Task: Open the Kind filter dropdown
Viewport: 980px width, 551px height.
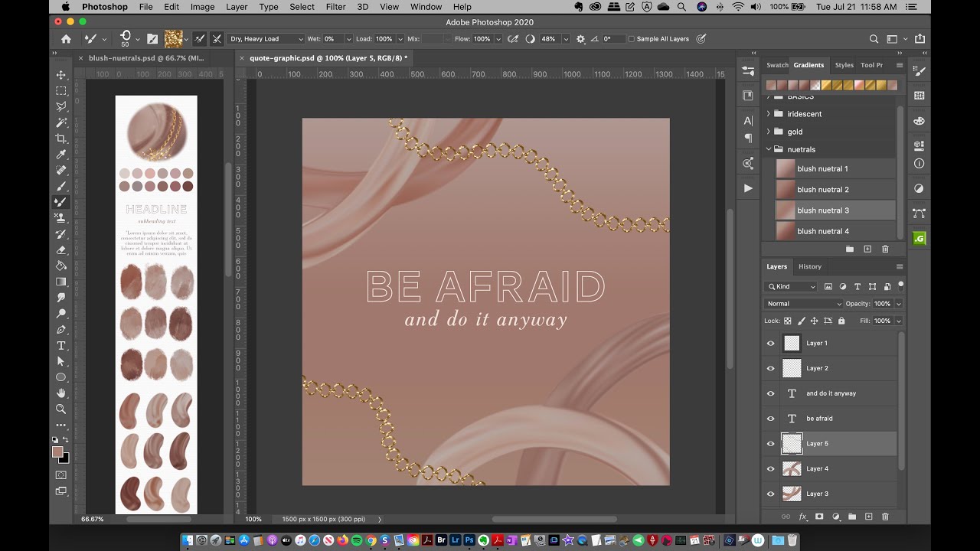Action: [791, 286]
